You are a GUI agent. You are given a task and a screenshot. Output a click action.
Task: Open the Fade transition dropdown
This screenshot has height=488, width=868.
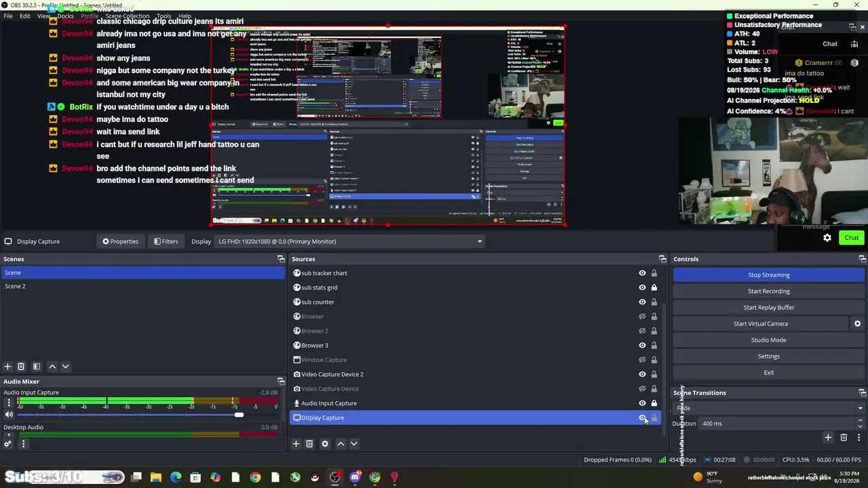769,408
